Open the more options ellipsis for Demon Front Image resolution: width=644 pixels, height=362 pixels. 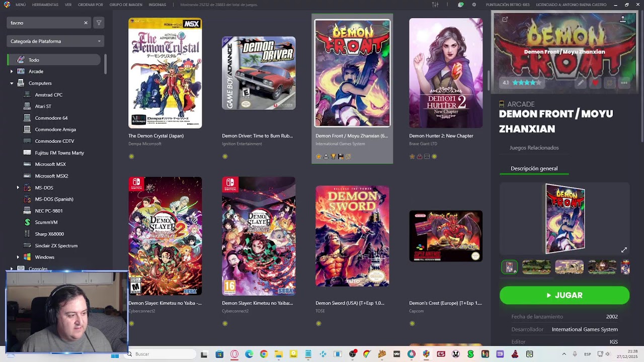coord(624,83)
